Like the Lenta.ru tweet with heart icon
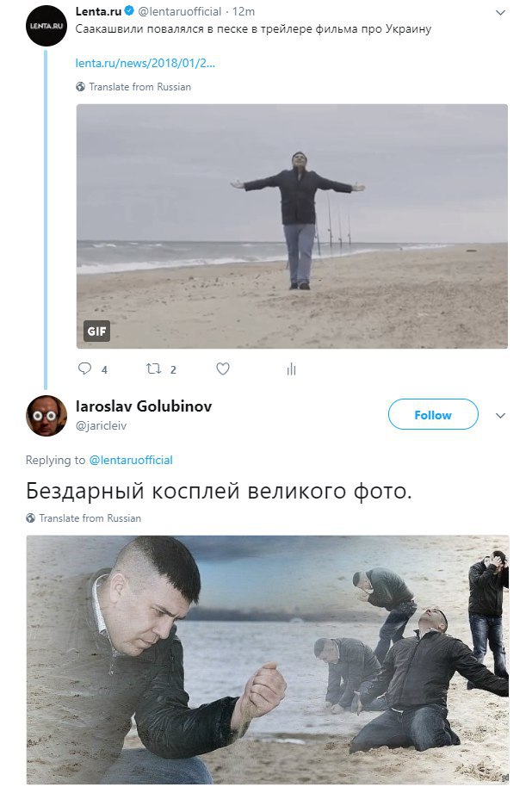 pyautogui.click(x=223, y=369)
